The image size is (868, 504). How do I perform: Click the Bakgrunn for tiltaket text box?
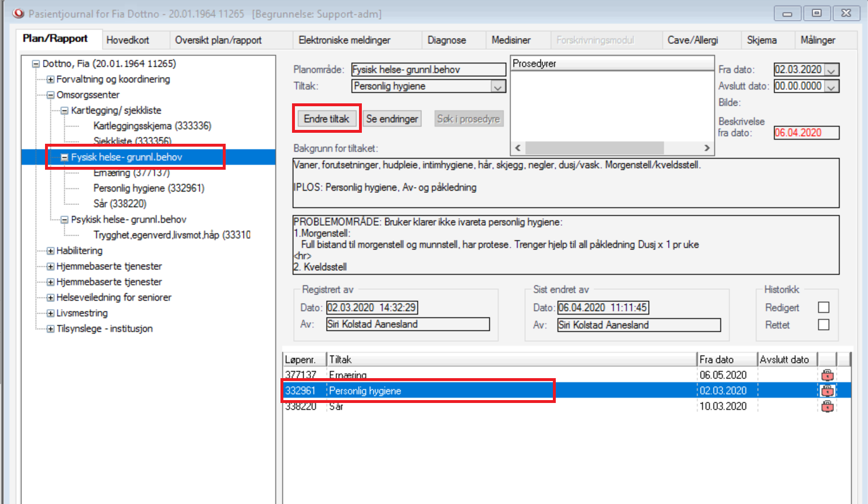[x=566, y=183]
